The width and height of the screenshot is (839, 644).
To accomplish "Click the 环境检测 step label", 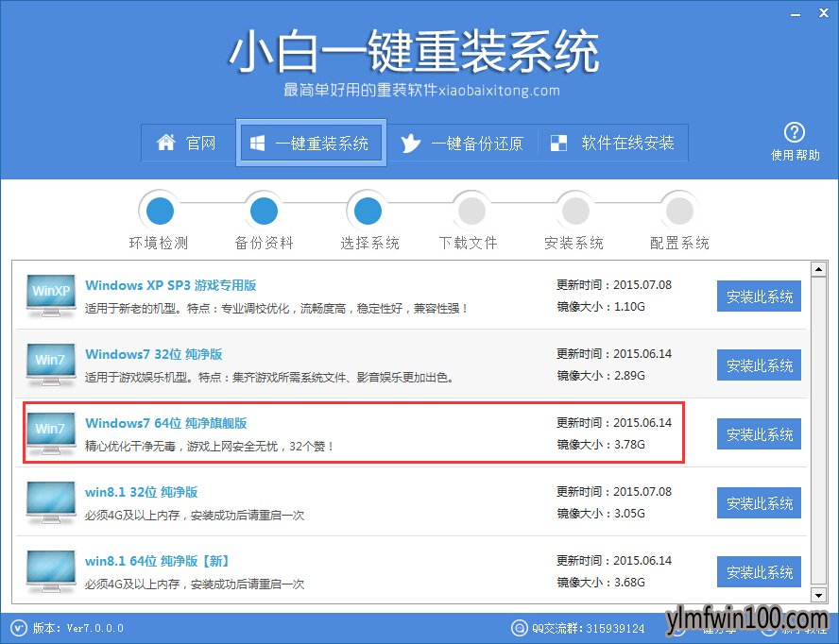I will point(159,244).
